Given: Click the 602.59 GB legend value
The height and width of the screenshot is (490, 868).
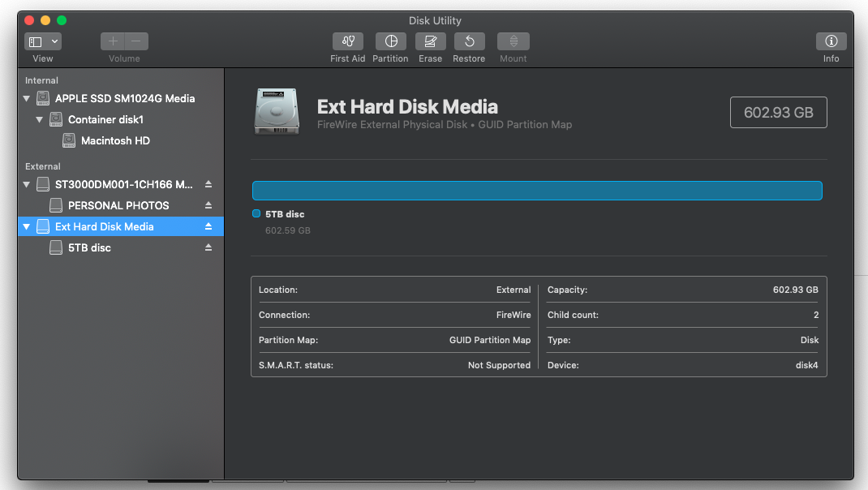Looking at the screenshot, I should coord(288,230).
